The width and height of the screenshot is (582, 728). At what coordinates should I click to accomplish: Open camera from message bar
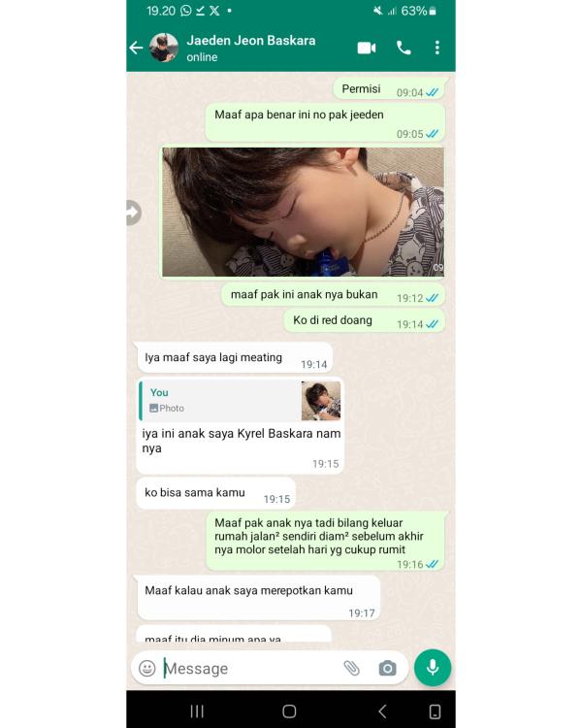[388, 668]
